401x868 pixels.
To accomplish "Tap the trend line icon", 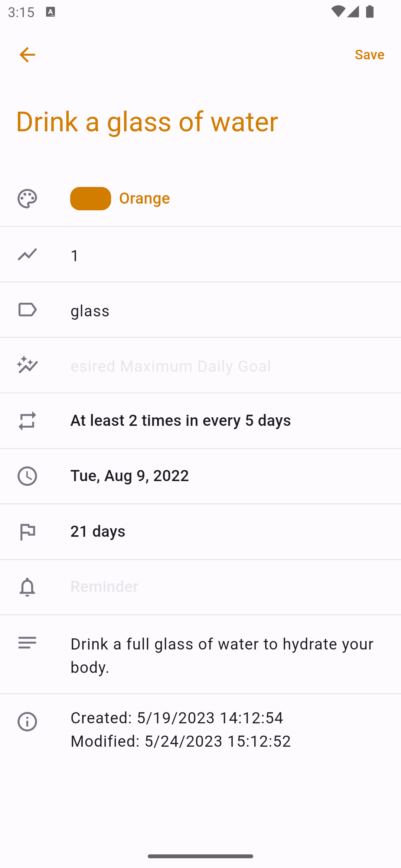I will pyautogui.click(x=27, y=254).
